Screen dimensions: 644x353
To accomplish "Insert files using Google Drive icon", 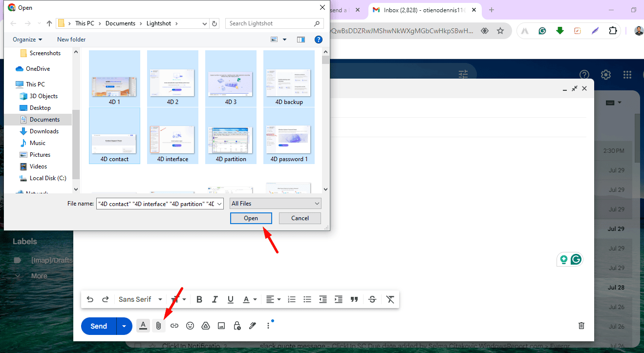I will (x=206, y=326).
